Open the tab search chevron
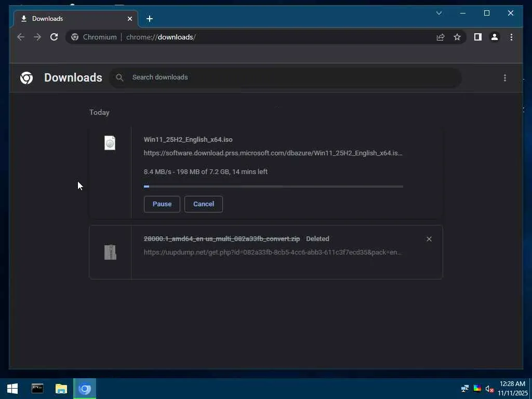Image resolution: width=532 pixels, height=399 pixels. coord(438,13)
